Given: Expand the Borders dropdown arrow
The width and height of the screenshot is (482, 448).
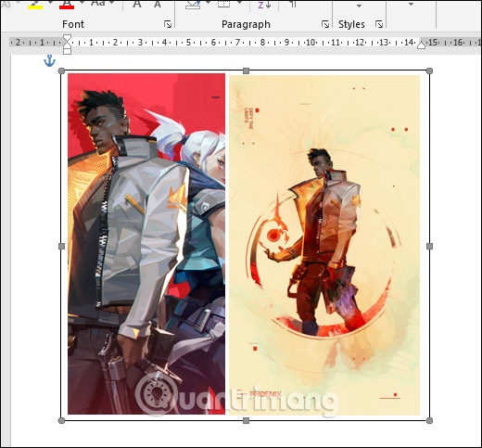Looking at the screenshot, I should click(239, 3).
